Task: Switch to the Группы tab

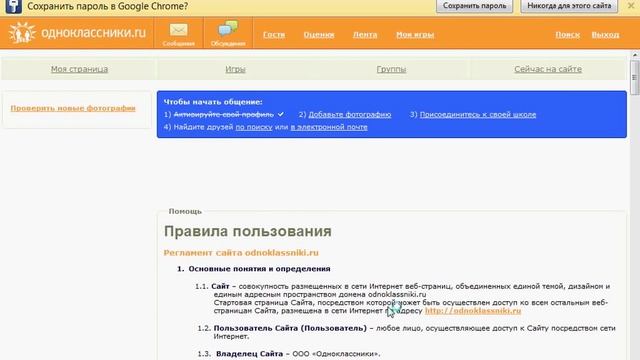Action: point(391,69)
